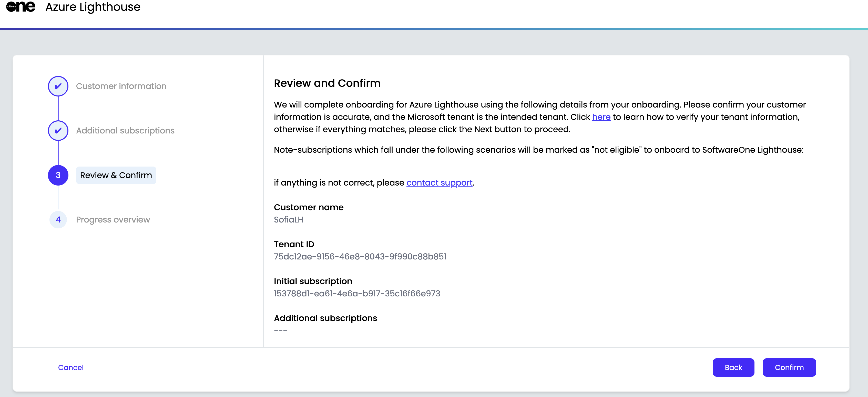The image size is (868, 397).
Task: Click the Tenant ID value
Action: pos(360,257)
